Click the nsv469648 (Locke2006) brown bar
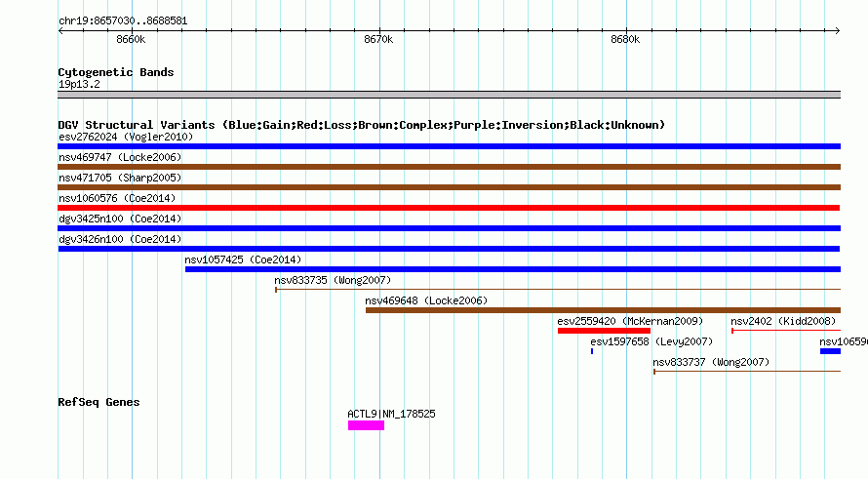 603,310
